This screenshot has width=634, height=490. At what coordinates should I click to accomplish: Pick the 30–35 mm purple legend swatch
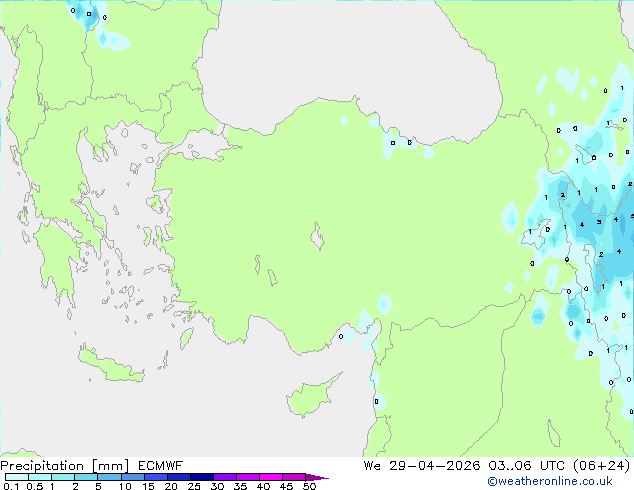[225, 477]
